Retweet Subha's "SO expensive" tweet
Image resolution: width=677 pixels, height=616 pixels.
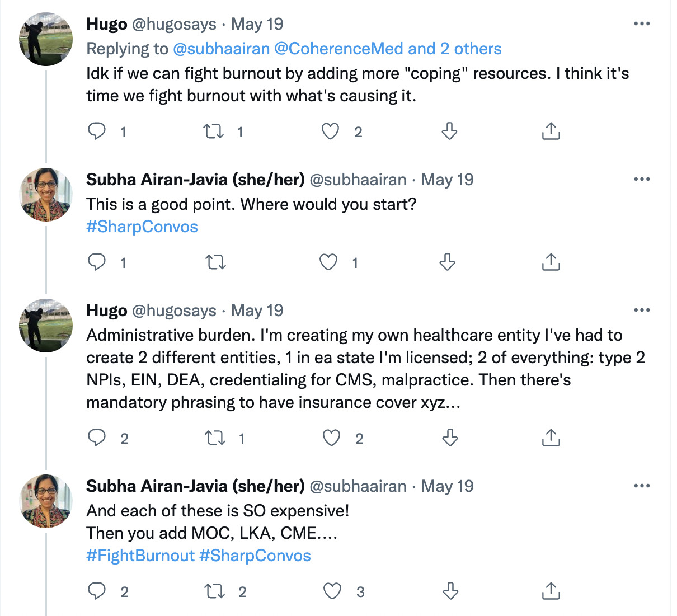[x=215, y=591]
